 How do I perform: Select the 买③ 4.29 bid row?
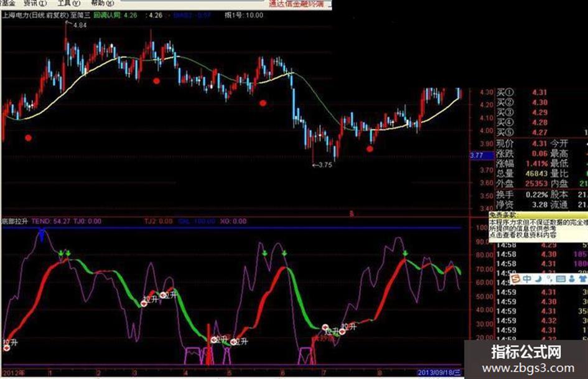coord(522,113)
